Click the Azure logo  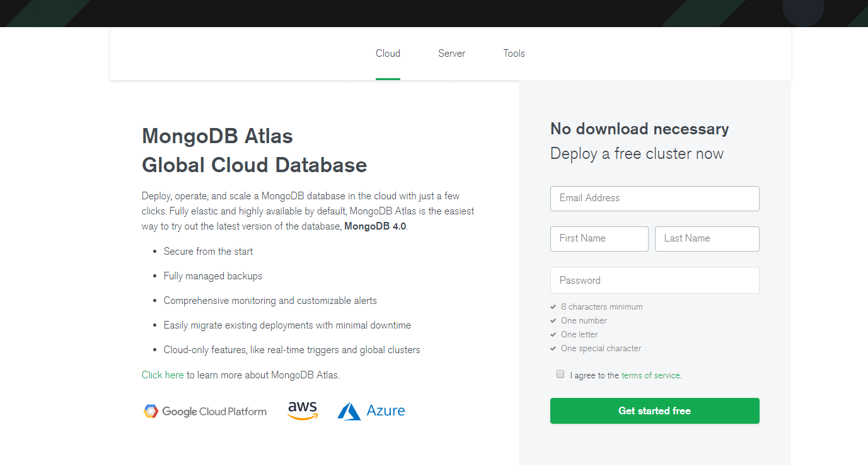pos(371,411)
